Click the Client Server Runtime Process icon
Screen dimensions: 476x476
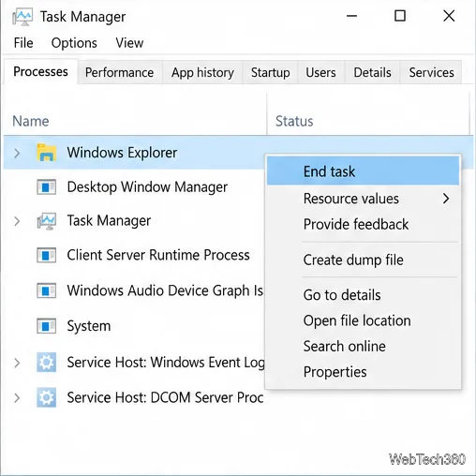(x=46, y=255)
